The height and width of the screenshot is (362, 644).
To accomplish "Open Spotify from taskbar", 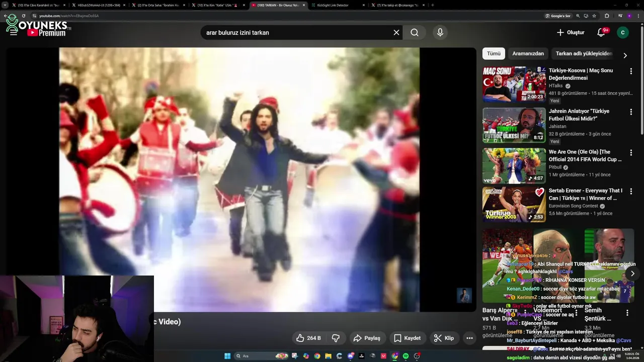I will pyautogui.click(x=406, y=356).
